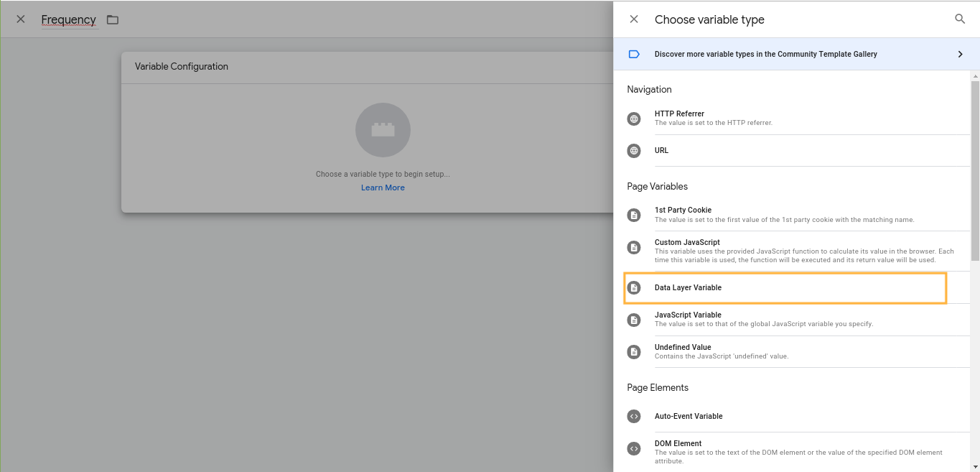The image size is (980, 472).
Task: Click the scrollbar up arrow in panel
Action: (975, 75)
